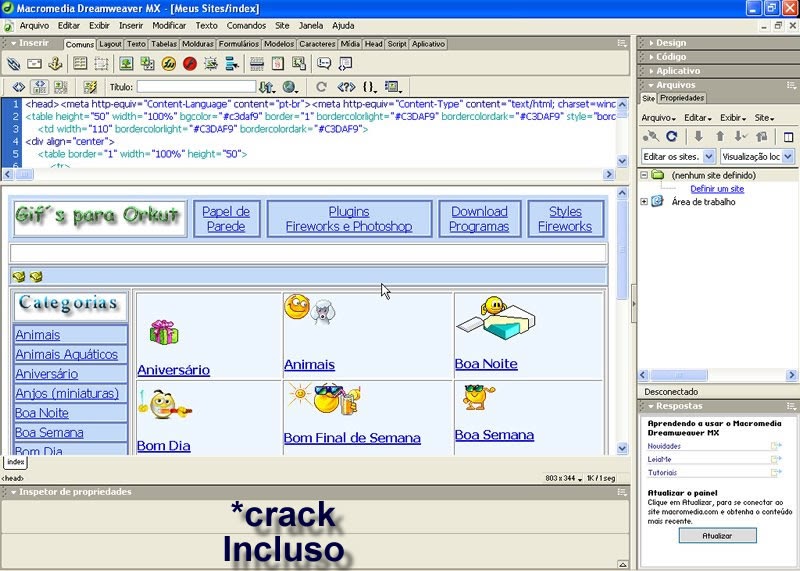Switch to the Caracteres insert tab

click(x=317, y=44)
